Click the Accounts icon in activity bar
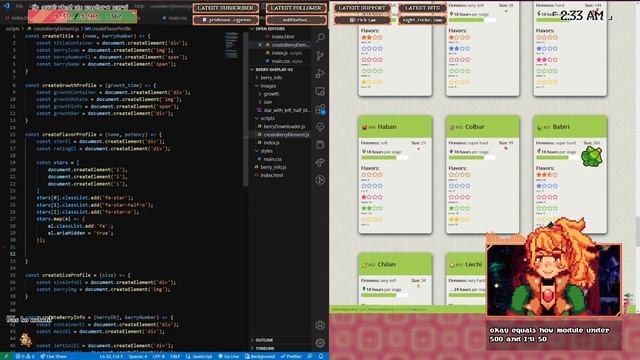The height and width of the screenshot is (360, 640). [x=320, y=325]
